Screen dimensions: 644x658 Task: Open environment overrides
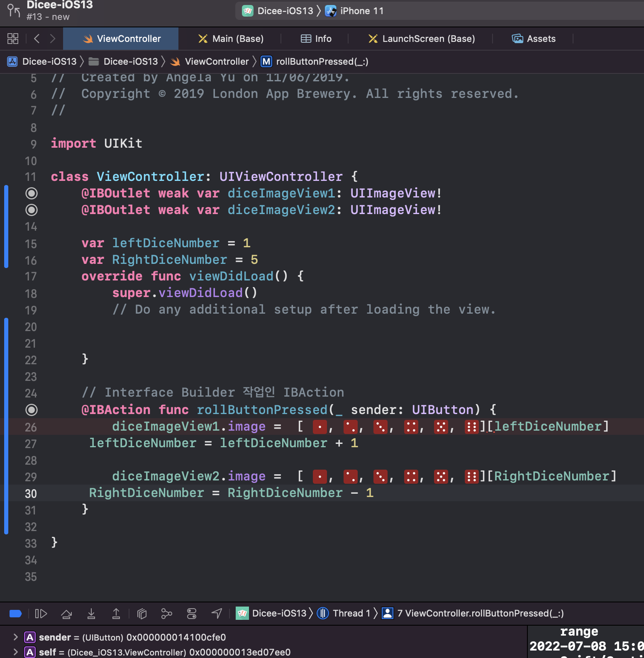pyautogui.click(x=192, y=613)
